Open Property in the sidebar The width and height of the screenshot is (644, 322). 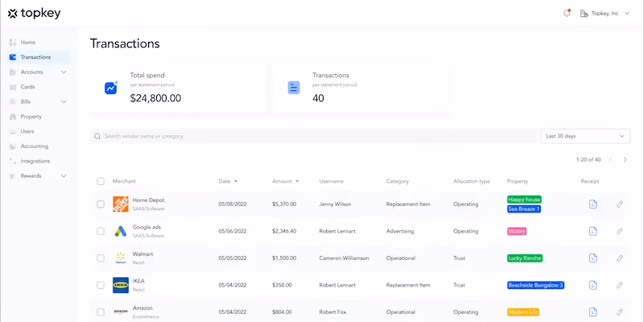click(x=31, y=117)
